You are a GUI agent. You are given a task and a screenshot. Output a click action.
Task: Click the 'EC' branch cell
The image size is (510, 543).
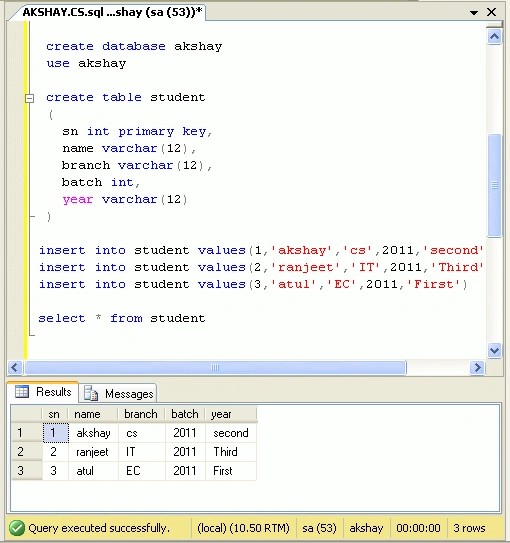[x=142, y=471]
